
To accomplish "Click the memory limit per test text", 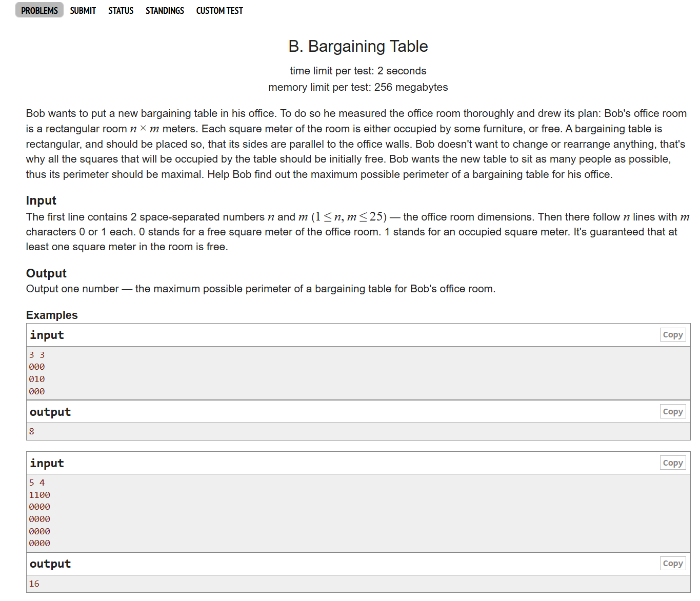I will click(358, 87).
